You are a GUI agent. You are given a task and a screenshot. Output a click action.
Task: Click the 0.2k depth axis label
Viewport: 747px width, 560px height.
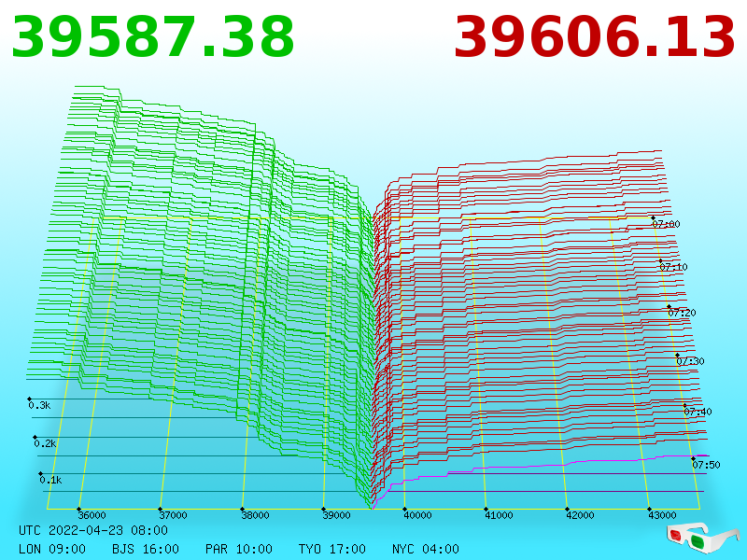click(x=45, y=443)
